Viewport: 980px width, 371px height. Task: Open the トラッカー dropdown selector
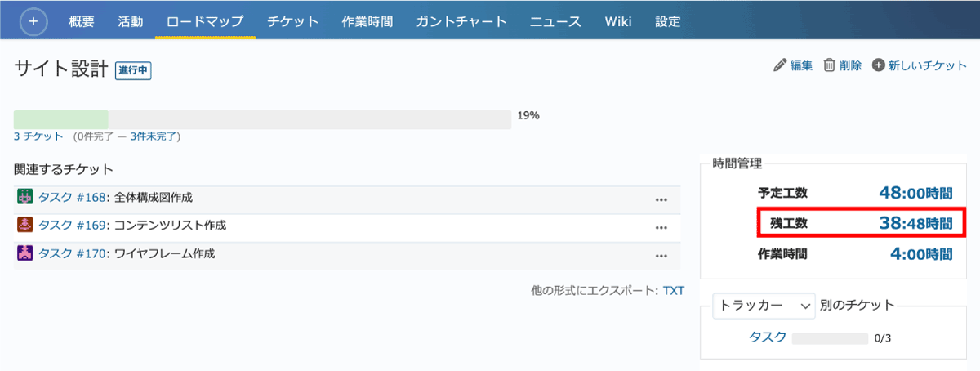point(764,306)
